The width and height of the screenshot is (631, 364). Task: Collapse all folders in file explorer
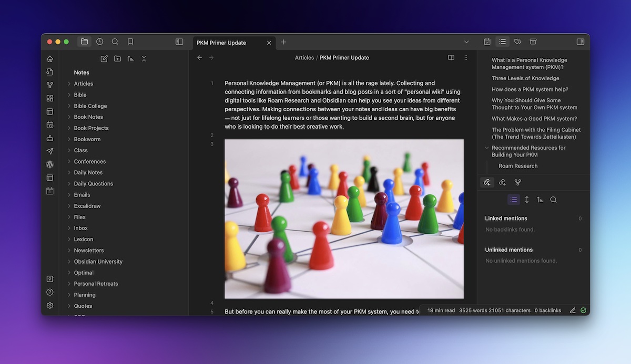(x=144, y=59)
